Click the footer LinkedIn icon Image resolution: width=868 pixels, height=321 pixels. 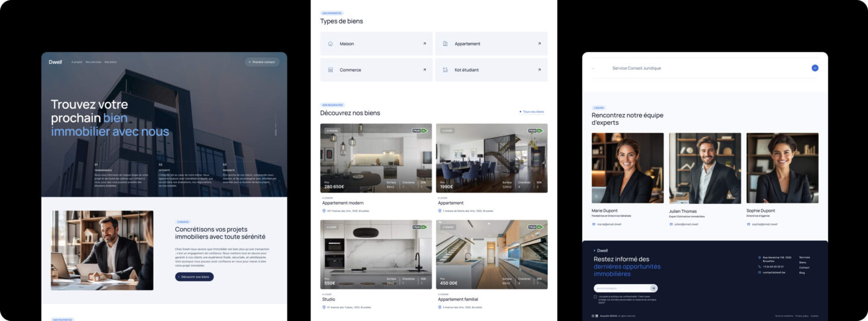coord(597,316)
